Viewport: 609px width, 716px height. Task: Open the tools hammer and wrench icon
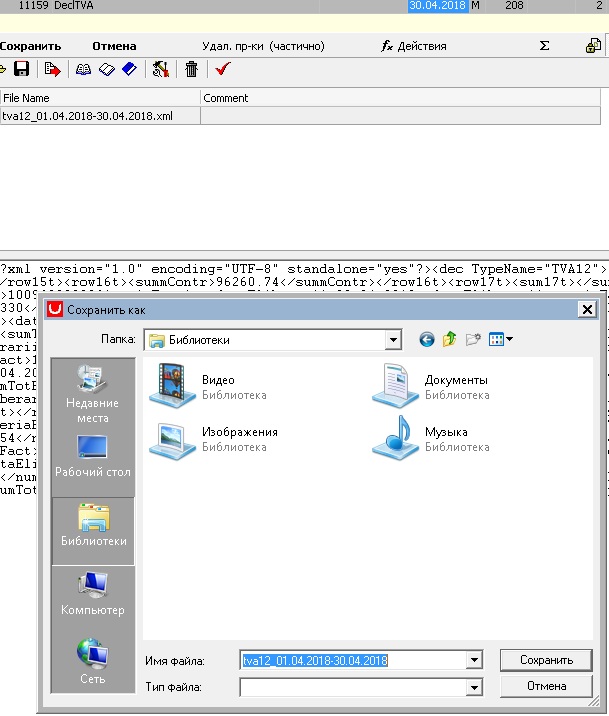(x=160, y=69)
